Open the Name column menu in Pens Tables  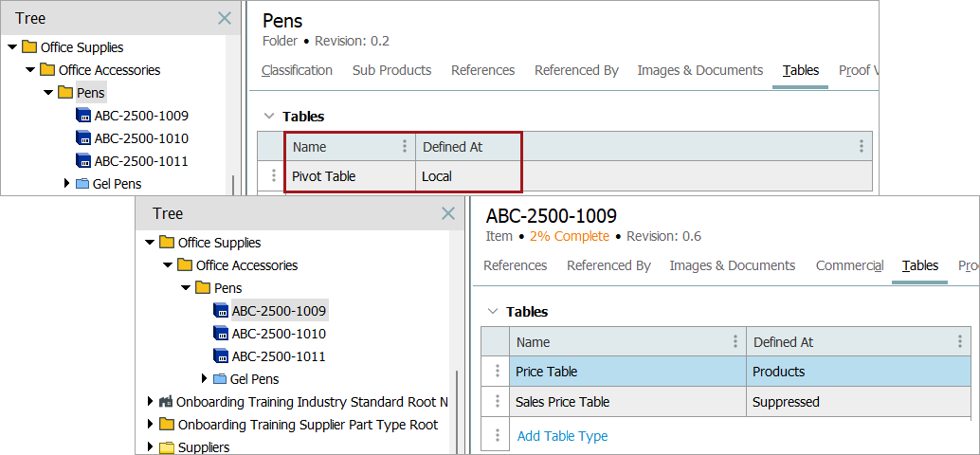pos(405,147)
